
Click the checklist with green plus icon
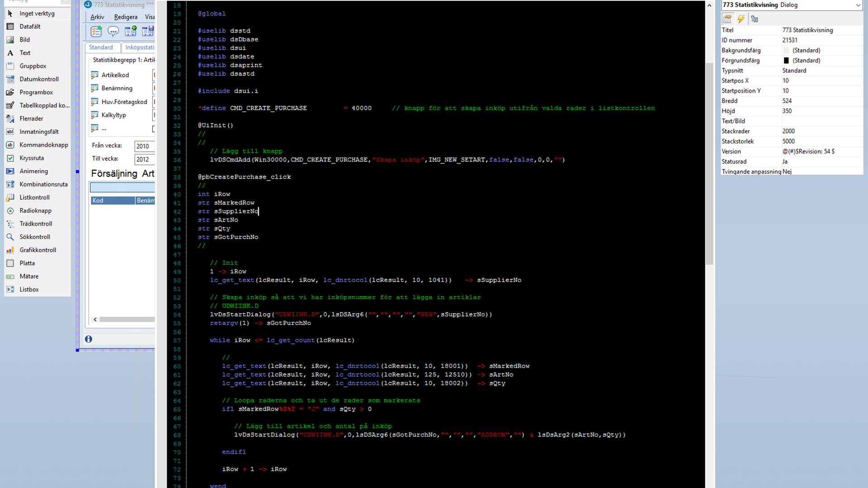[96, 31]
